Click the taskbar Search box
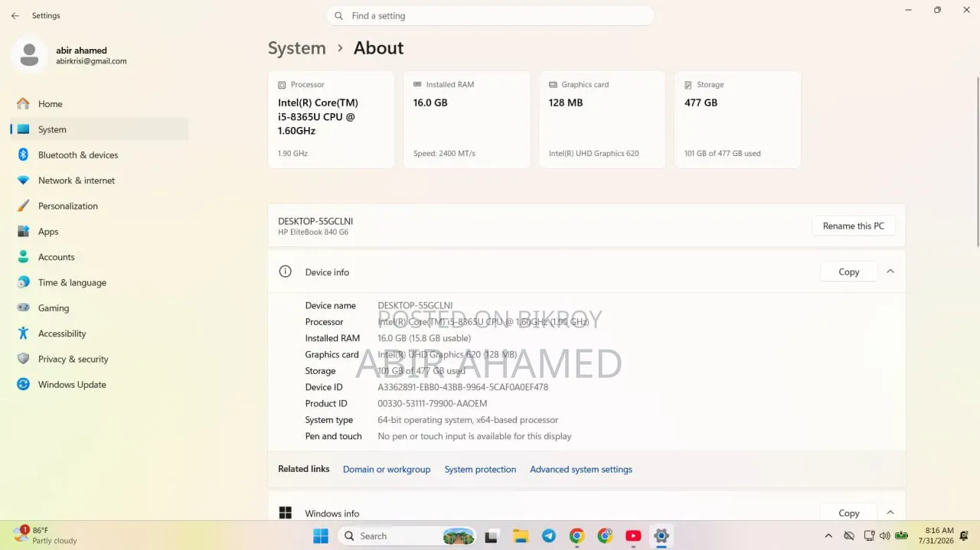This screenshot has height=550, width=980. [x=407, y=535]
